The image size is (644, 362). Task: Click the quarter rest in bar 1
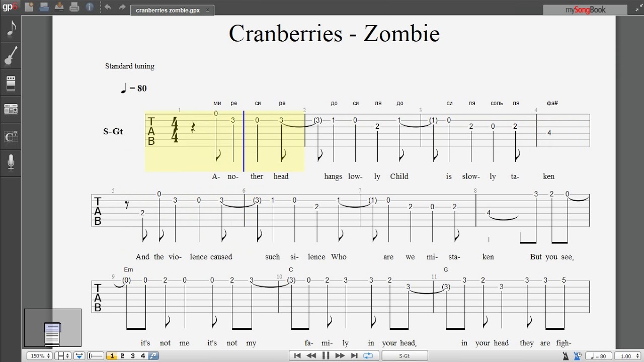tap(193, 128)
